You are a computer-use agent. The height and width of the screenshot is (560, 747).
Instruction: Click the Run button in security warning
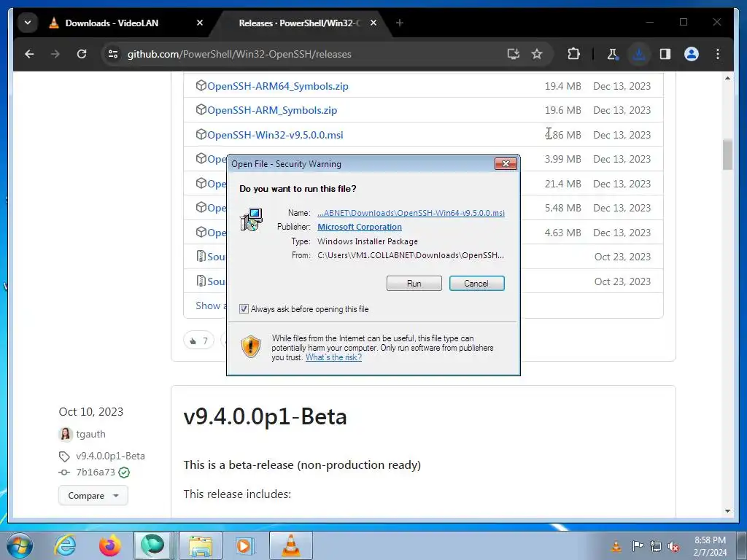point(414,284)
